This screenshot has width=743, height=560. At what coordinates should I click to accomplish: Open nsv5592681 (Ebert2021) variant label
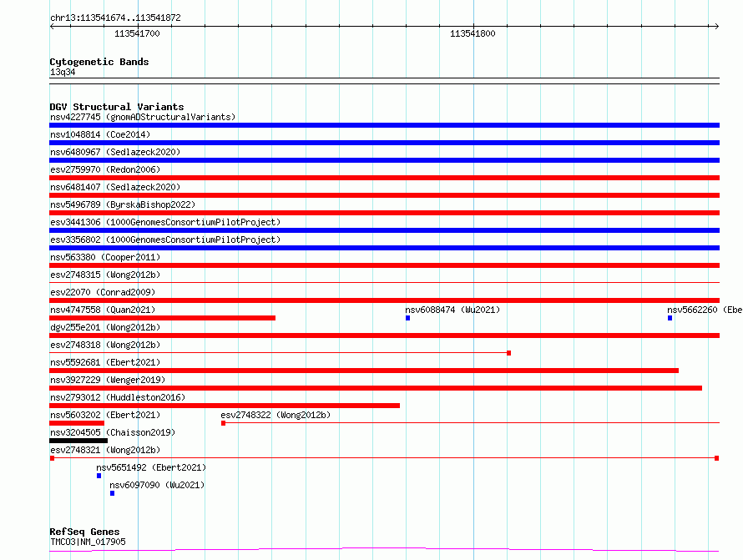105,362
